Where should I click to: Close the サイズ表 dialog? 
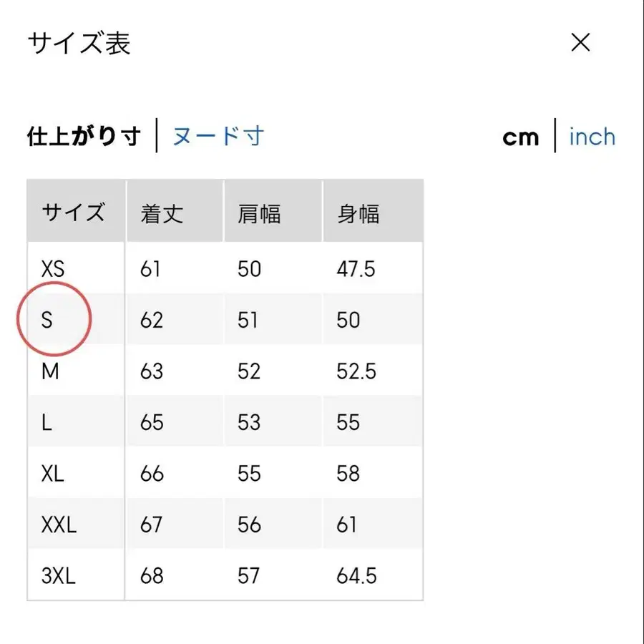pyautogui.click(x=581, y=43)
